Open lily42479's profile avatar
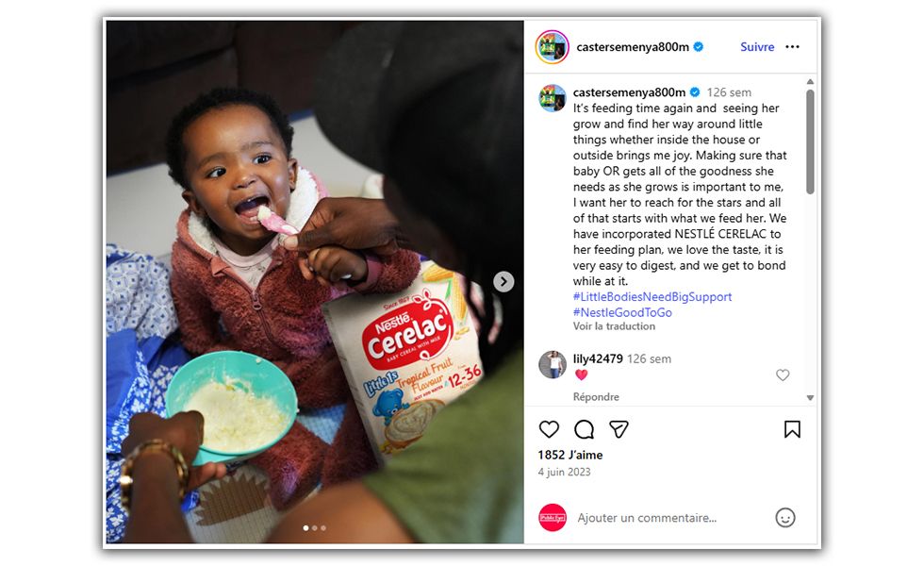Viewport: 924px width, 566px height. (x=553, y=364)
